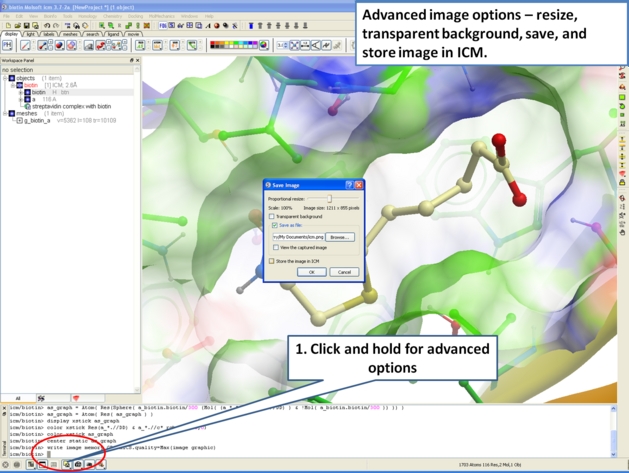629x473 pixels.
Task: Enable the Transparent background checkbox
Action: (x=272, y=216)
